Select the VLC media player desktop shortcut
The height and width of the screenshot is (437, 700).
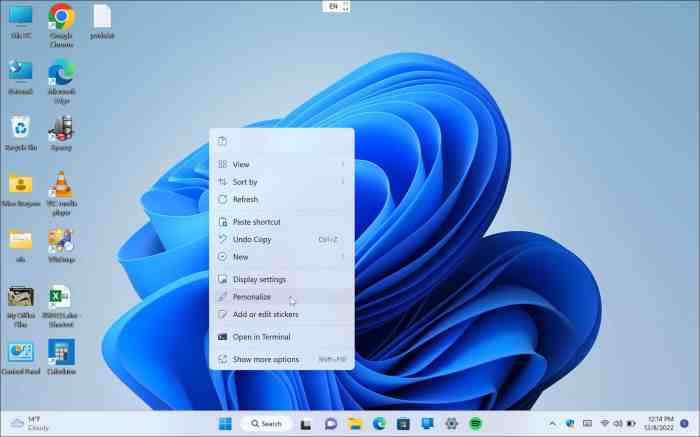point(62,193)
